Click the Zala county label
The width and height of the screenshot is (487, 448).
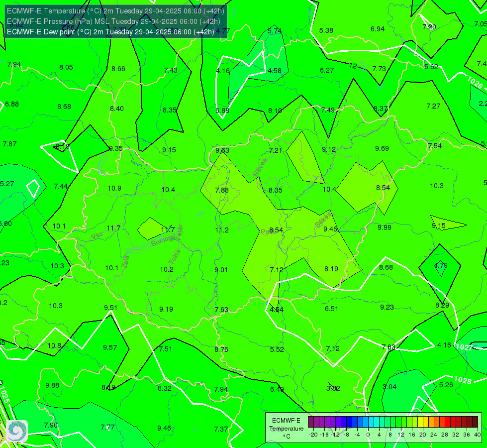click(x=125, y=262)
